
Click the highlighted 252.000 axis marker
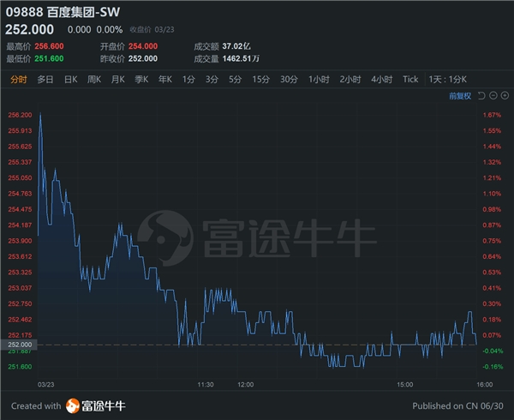19,345
